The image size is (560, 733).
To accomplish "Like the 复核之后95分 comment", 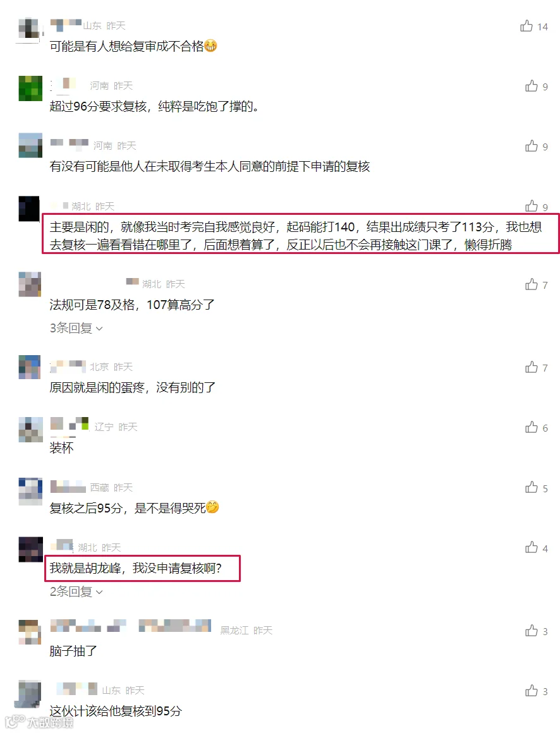I will pyautogui.click(x=531, y=488).
